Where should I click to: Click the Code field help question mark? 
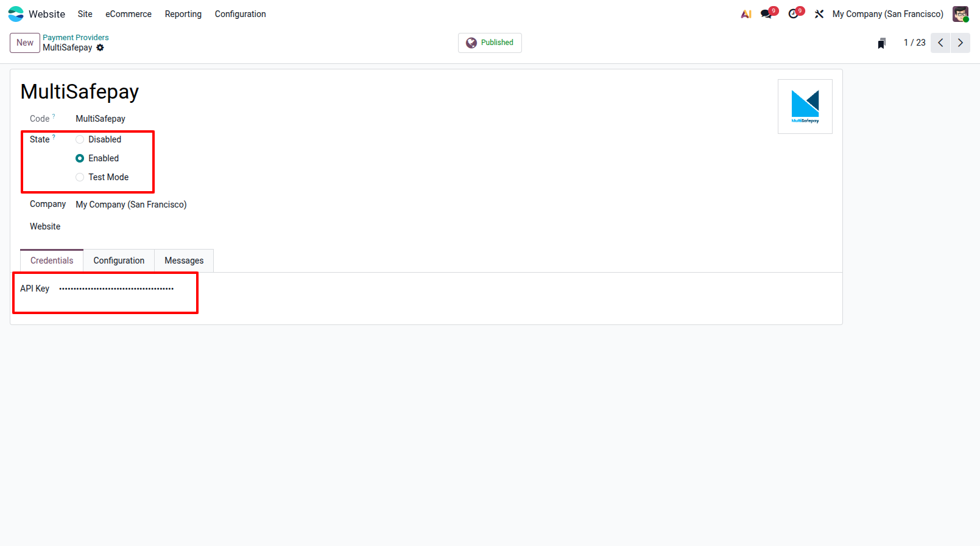click(54, 117)
